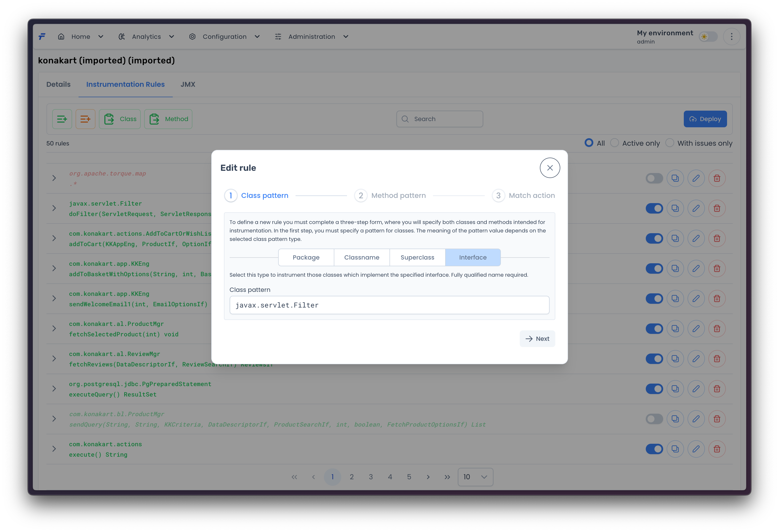Image resolution: width=779 pixels, height=532 pixels.
Task: Click the Deploy button
Action: pos(705,119)
